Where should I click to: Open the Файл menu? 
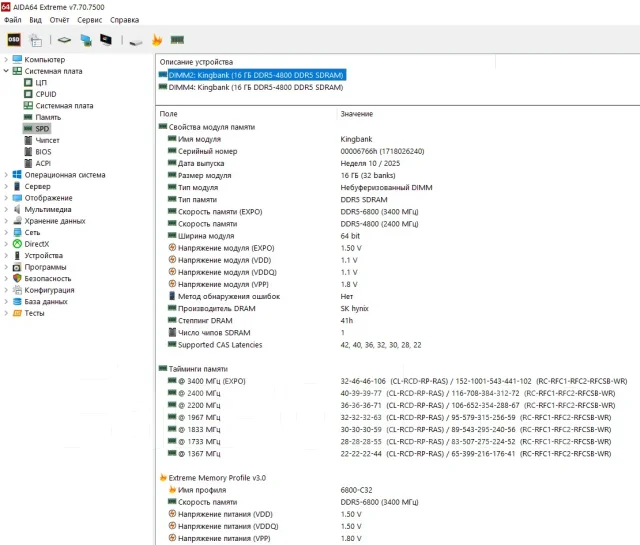click(13, 20)
